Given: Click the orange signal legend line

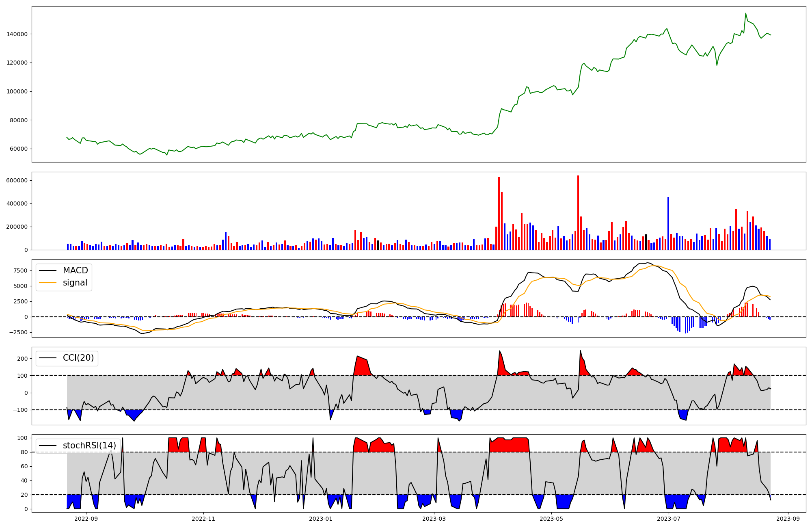Looking at the screenshot, I should pos(48,283).
